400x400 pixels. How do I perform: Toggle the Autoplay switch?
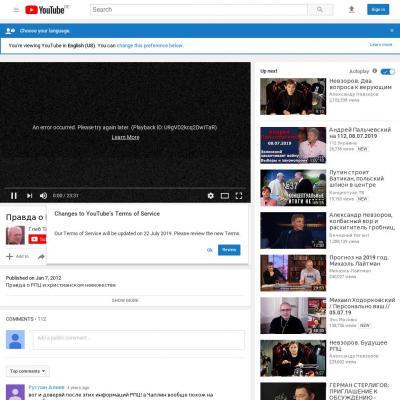388,71
